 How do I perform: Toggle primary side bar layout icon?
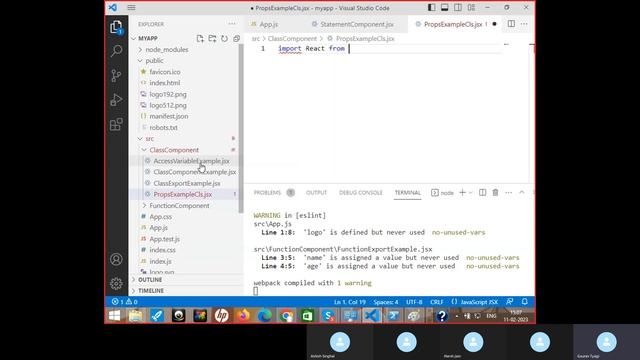431,8
